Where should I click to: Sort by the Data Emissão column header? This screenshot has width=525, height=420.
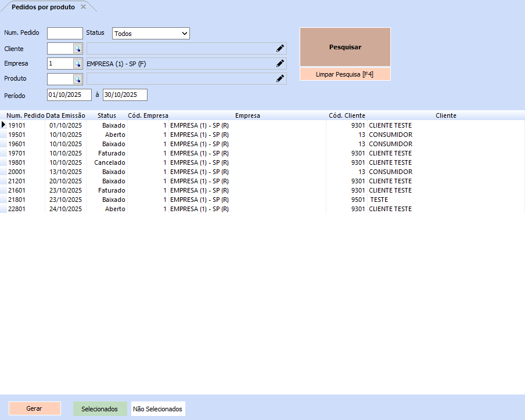(x=66, y=115)
